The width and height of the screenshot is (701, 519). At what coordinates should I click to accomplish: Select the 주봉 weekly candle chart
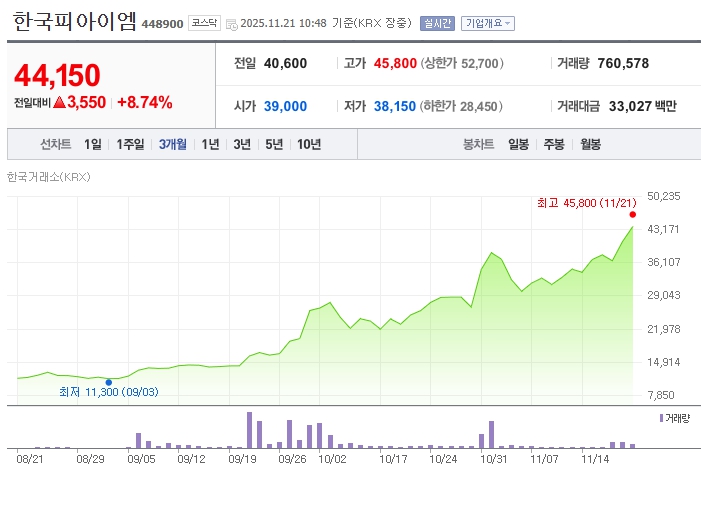pos(554,144)
